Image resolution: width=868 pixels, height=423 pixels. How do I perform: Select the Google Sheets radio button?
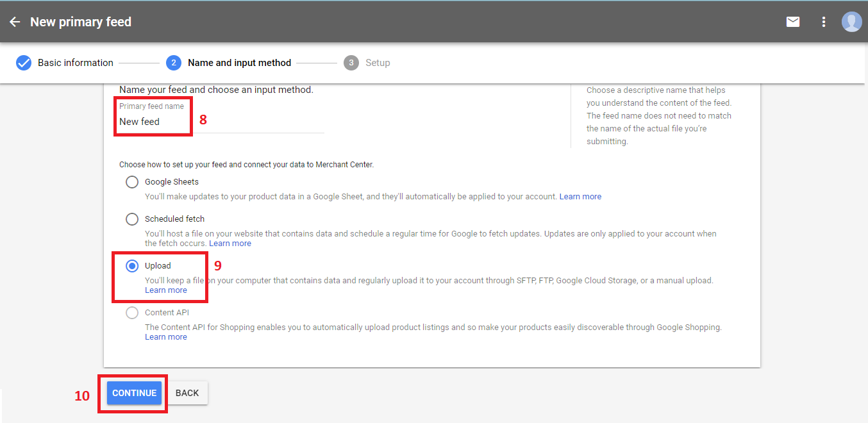132,182
